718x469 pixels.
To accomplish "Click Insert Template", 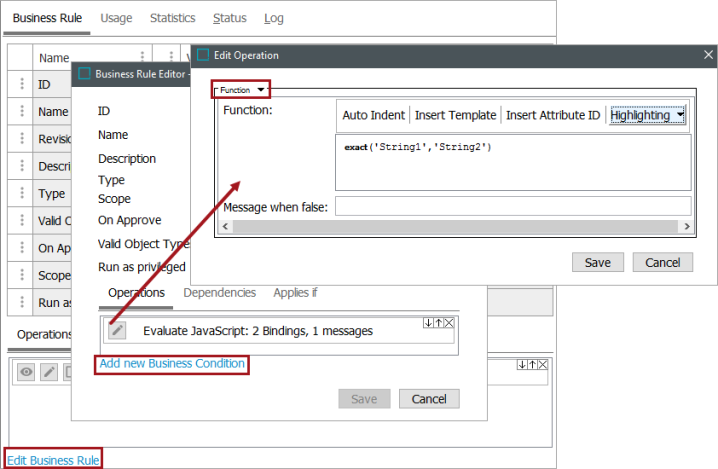I will point(456,115).
